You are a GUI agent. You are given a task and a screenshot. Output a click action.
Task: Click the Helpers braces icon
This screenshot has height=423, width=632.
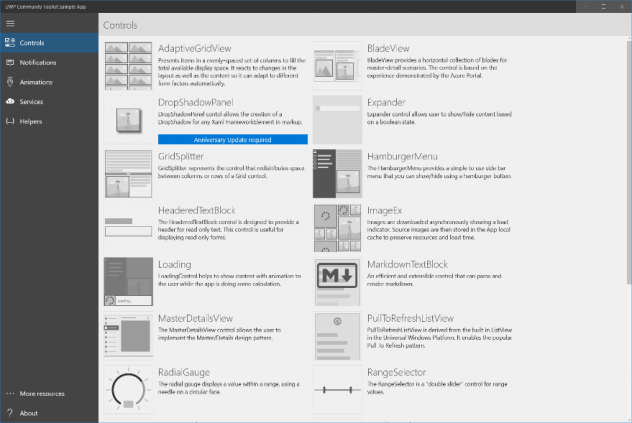10,121
